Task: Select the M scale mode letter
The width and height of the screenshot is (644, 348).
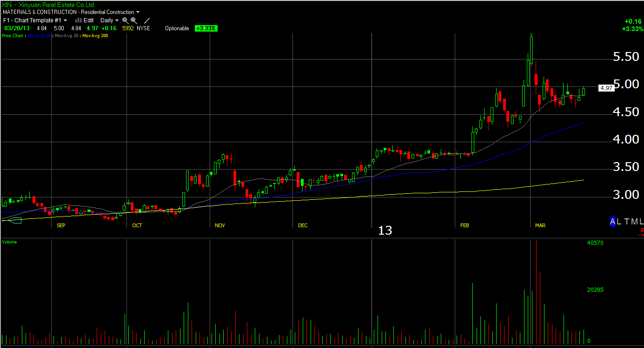Action: coord(634,222)
